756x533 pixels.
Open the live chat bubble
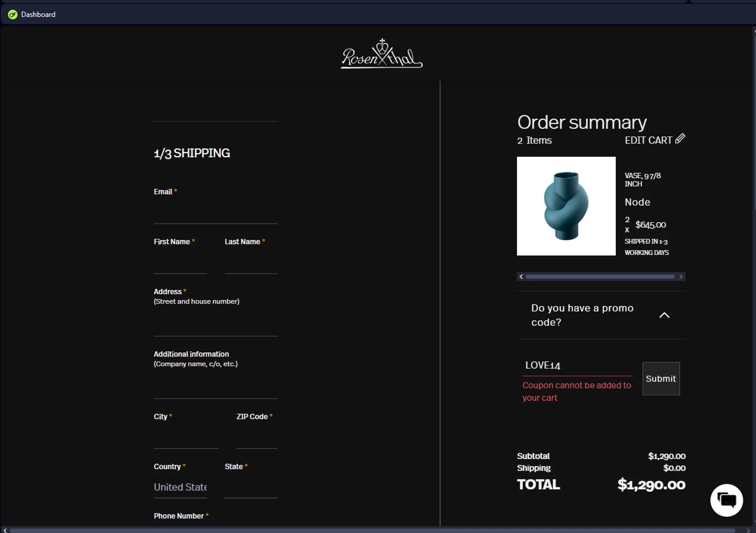click(x=726, y=500)
